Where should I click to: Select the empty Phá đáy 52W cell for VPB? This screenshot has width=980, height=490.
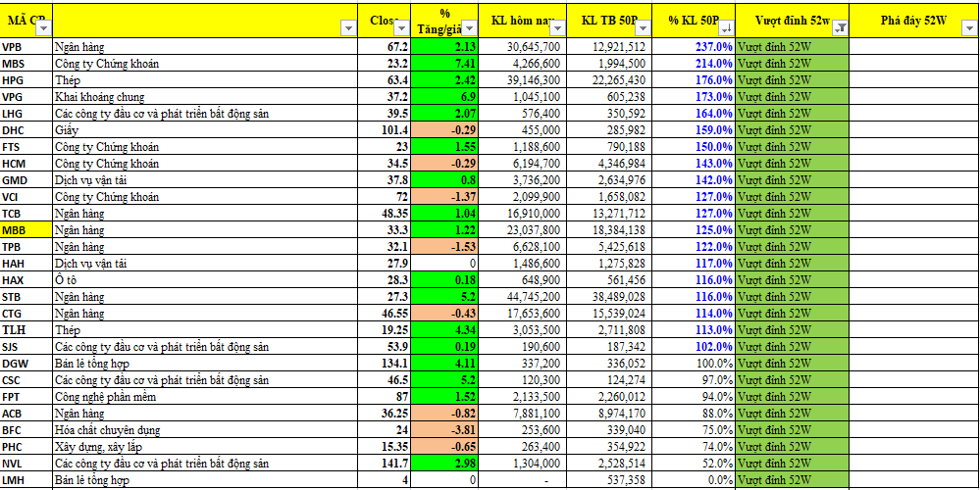[912, 46]
